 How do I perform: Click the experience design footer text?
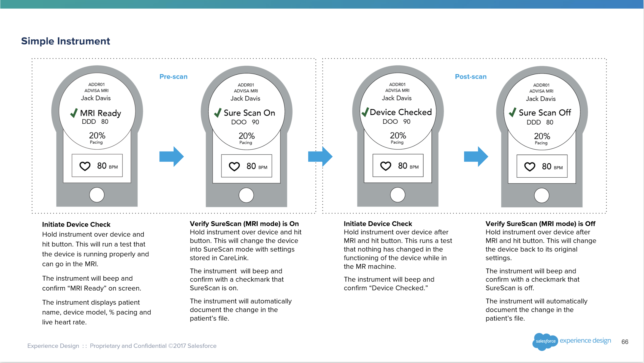point(585,341)
